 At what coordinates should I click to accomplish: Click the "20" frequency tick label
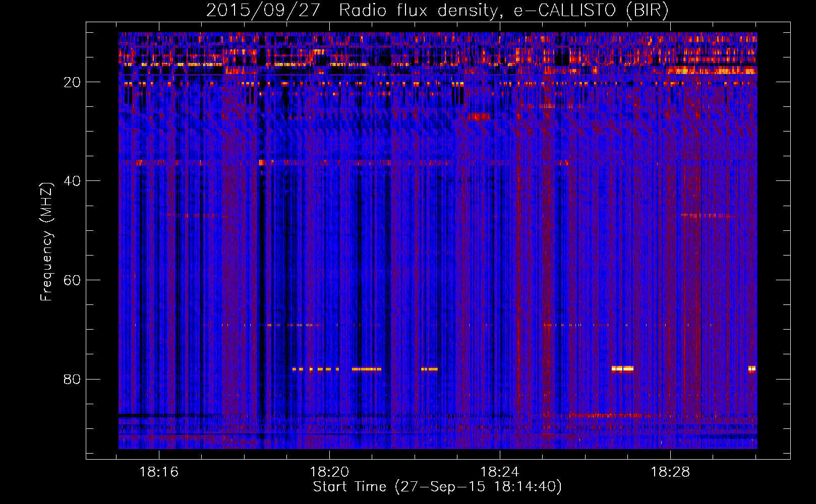(72, 82)
